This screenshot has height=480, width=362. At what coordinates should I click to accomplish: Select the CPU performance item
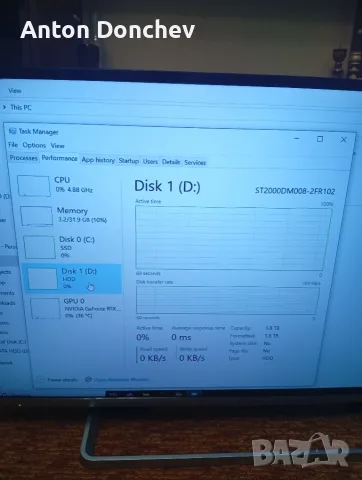pos(68,185)
